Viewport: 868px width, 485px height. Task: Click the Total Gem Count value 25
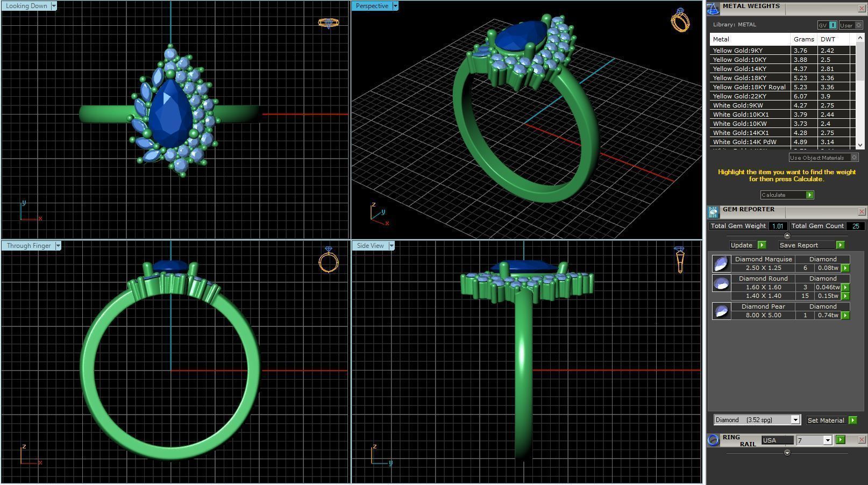(855, 226)
